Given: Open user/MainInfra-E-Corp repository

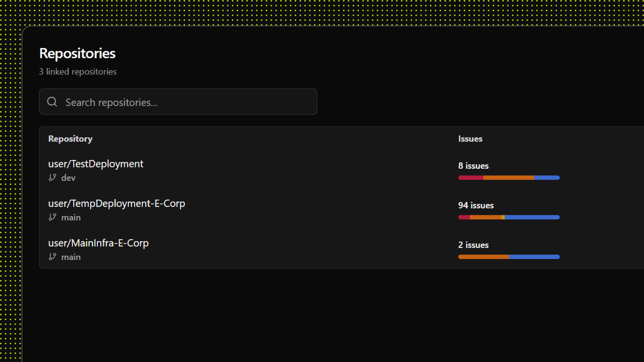Looking at the screenshot, I should pos(98,243).
